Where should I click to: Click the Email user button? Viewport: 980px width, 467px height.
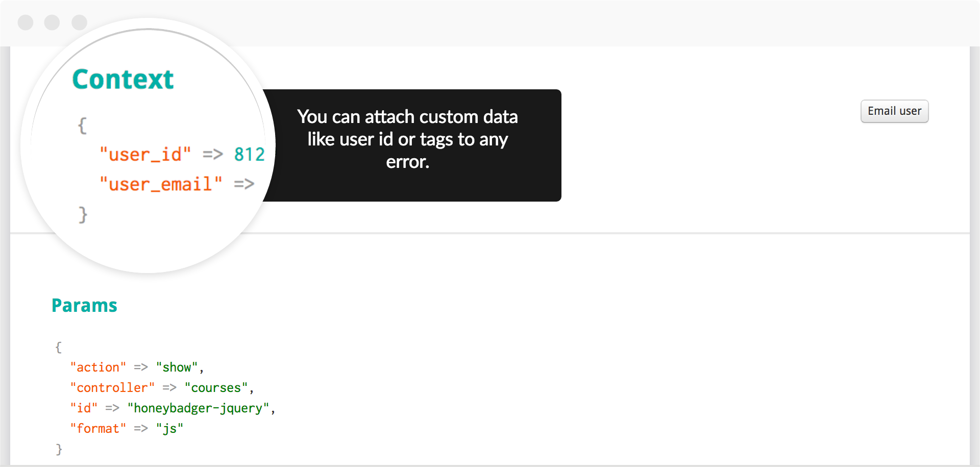(894, 111)
